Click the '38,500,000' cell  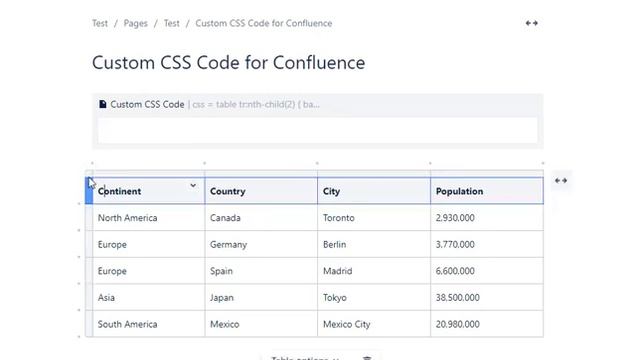coord(487,297)
